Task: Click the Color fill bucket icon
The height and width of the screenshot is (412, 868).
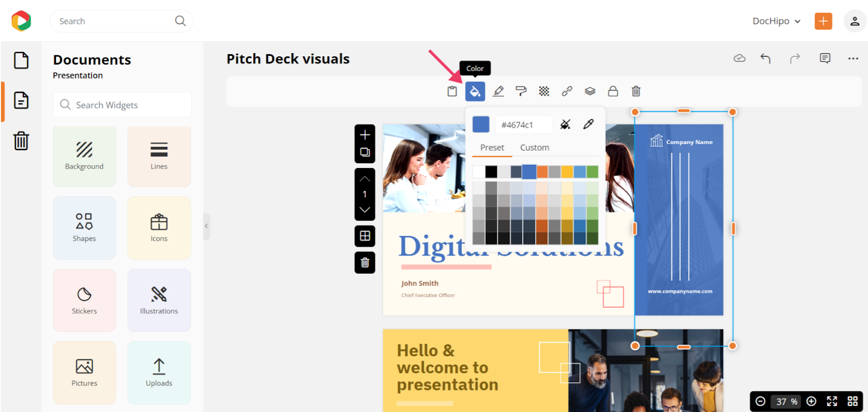Action: point(475,92)
